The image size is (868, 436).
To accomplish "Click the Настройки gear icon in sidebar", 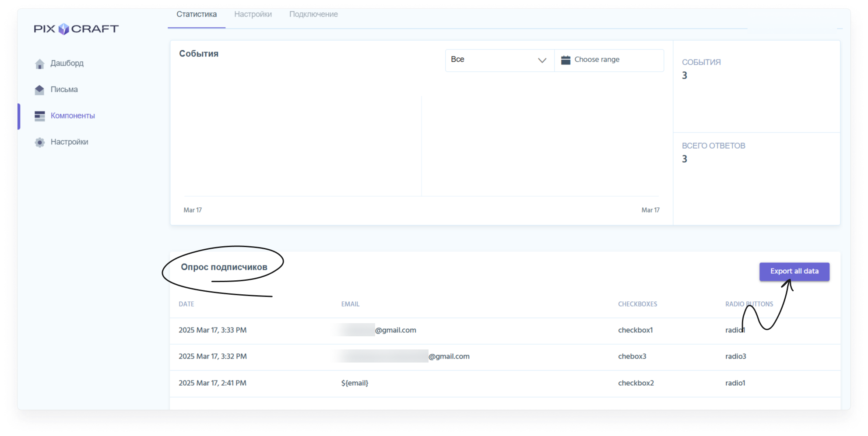I will [40, 142].
